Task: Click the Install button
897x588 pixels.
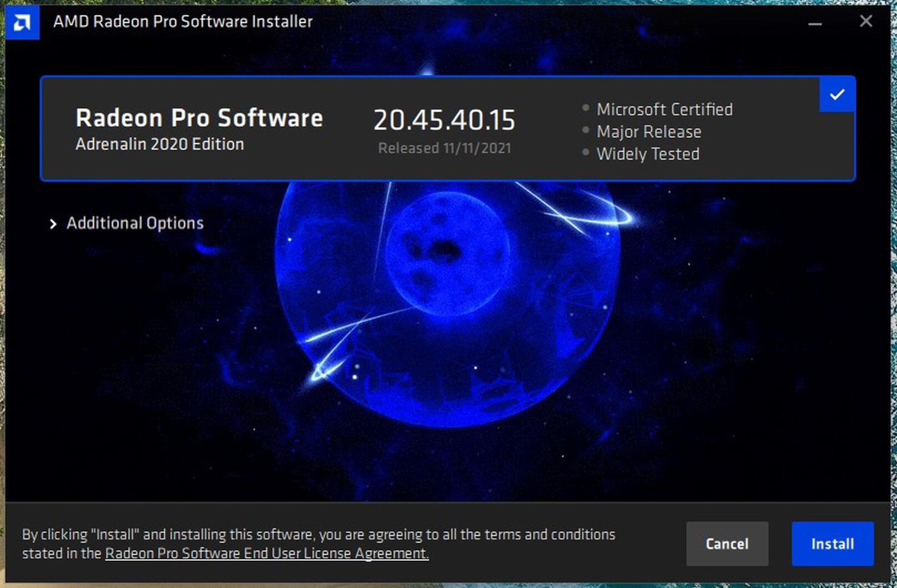Action: click(832, 544)
